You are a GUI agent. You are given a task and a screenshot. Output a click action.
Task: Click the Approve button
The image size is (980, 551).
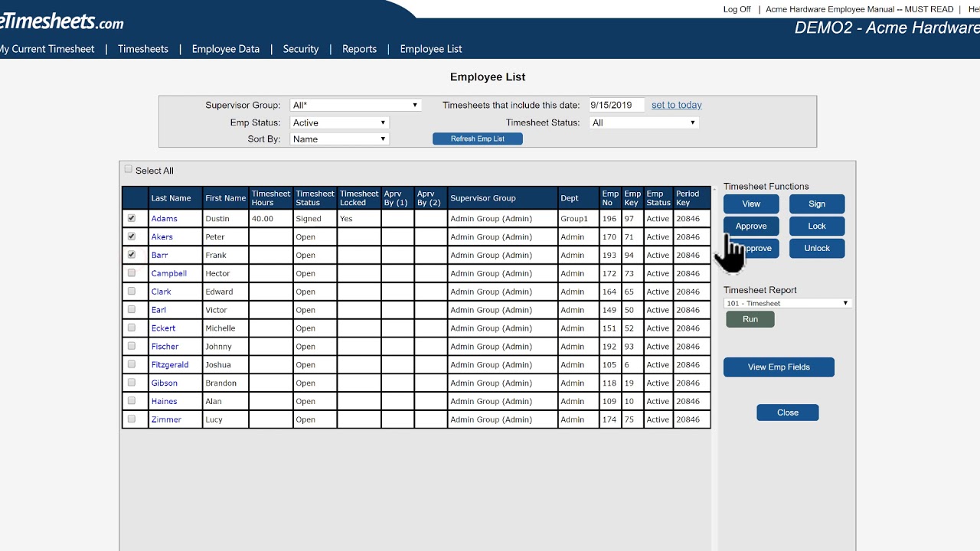click(751, 226)
